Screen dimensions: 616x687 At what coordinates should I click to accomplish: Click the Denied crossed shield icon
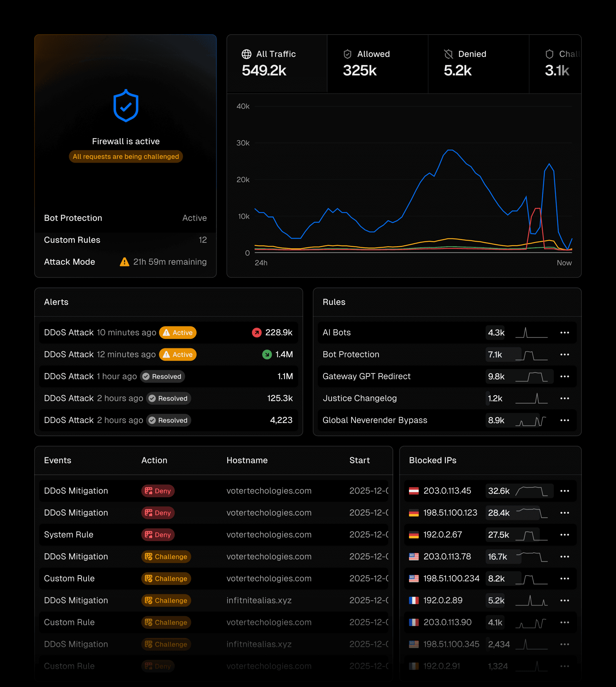coord(448,54)
